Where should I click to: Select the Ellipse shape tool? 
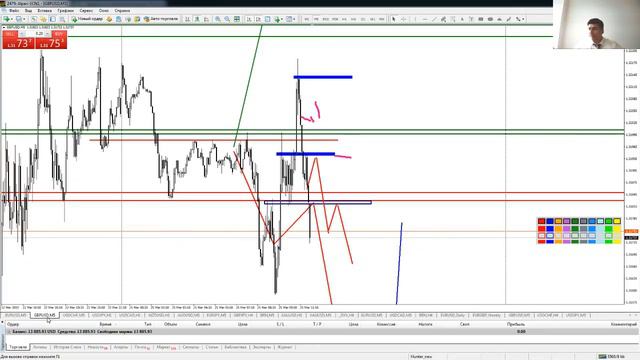490,19
